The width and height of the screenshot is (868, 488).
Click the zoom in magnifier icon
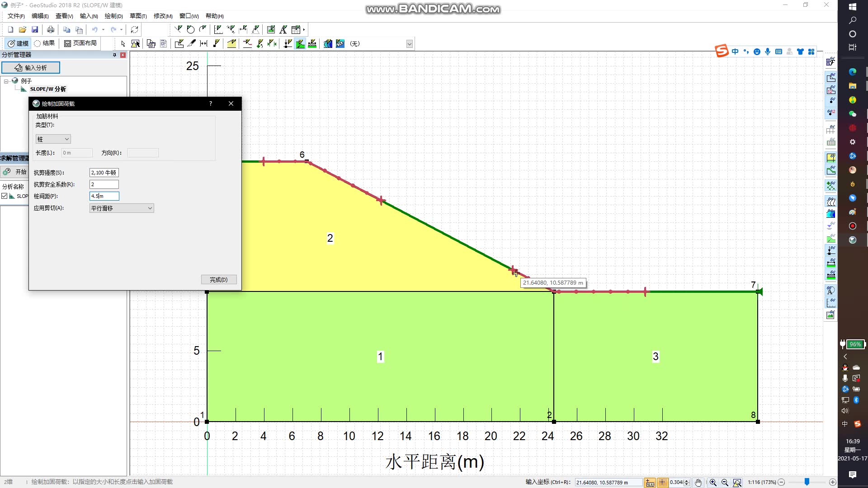[713, 483]
